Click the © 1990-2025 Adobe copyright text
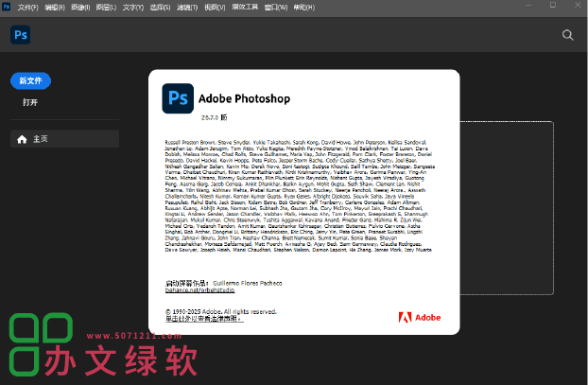Screen dimensions: 588x385 [221, 311]
